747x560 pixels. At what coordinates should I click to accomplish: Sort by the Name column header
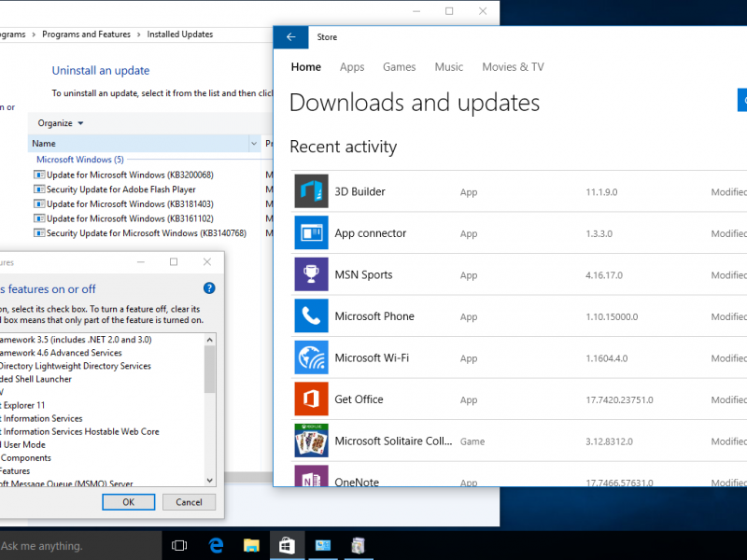(138, 144)
